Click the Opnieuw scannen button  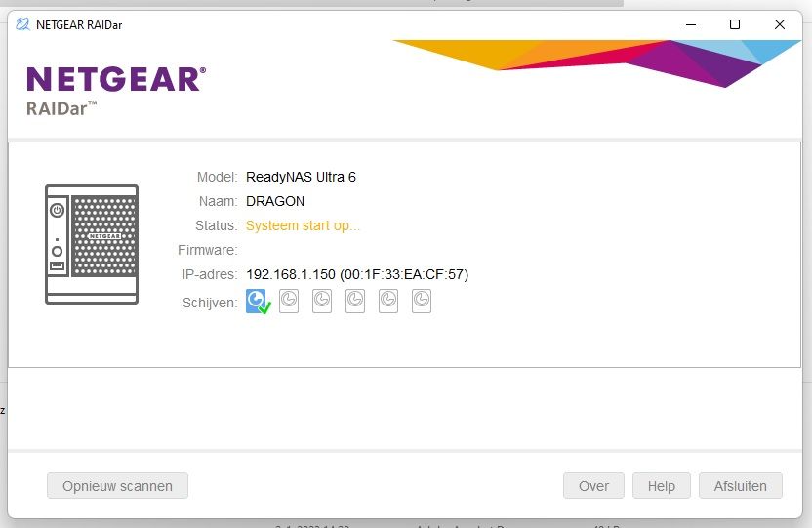pos(117,486)
